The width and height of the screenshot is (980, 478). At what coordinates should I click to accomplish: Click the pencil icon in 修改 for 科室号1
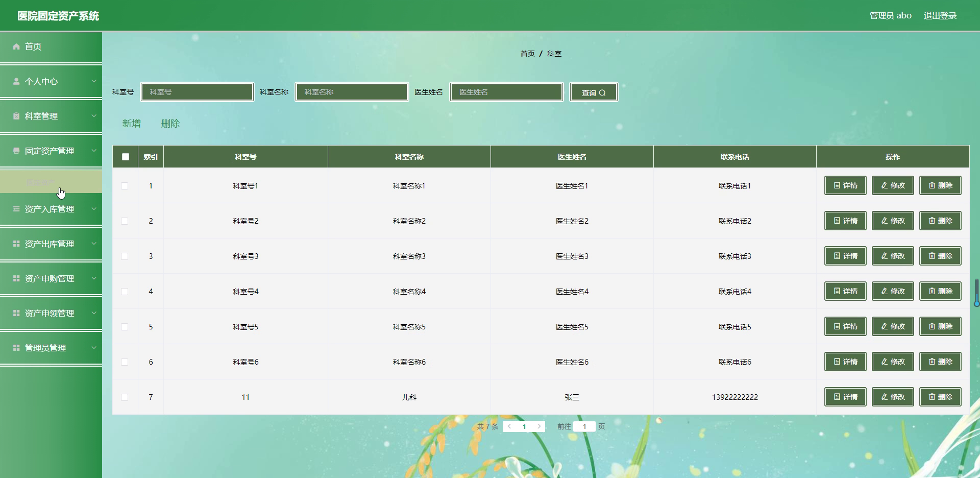pyautogui.click(x=885, y=185)
